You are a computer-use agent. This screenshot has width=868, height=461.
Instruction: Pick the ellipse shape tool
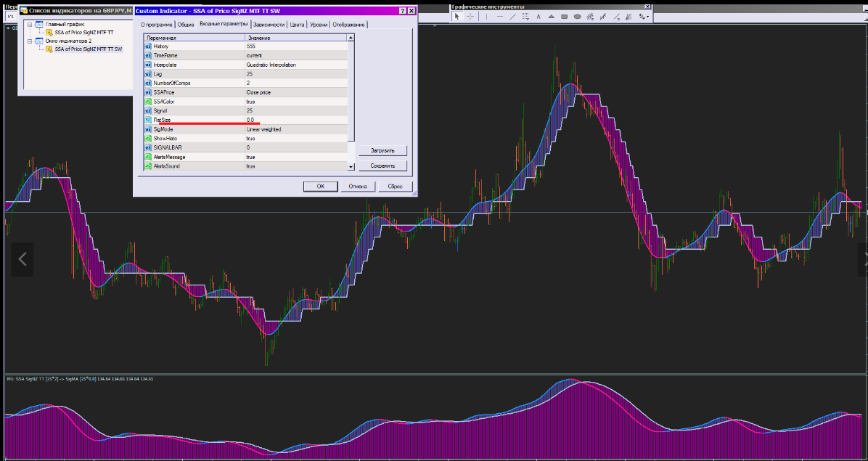578,16
